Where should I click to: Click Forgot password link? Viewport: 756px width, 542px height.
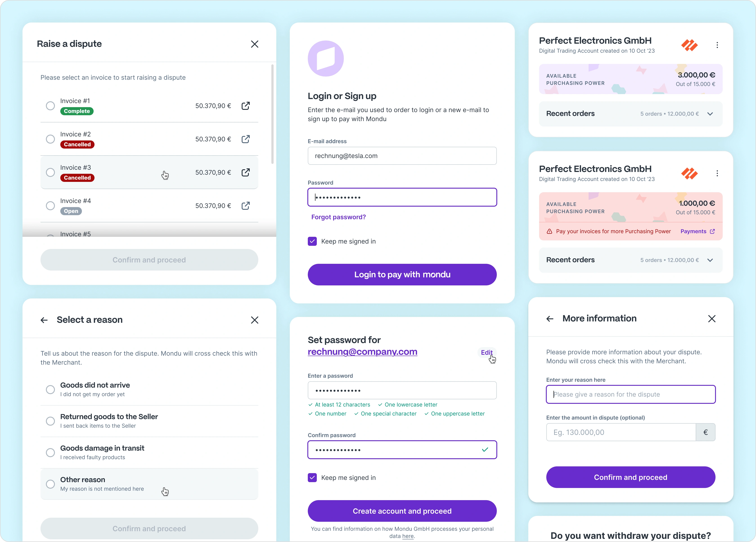[x=339, y=217]
